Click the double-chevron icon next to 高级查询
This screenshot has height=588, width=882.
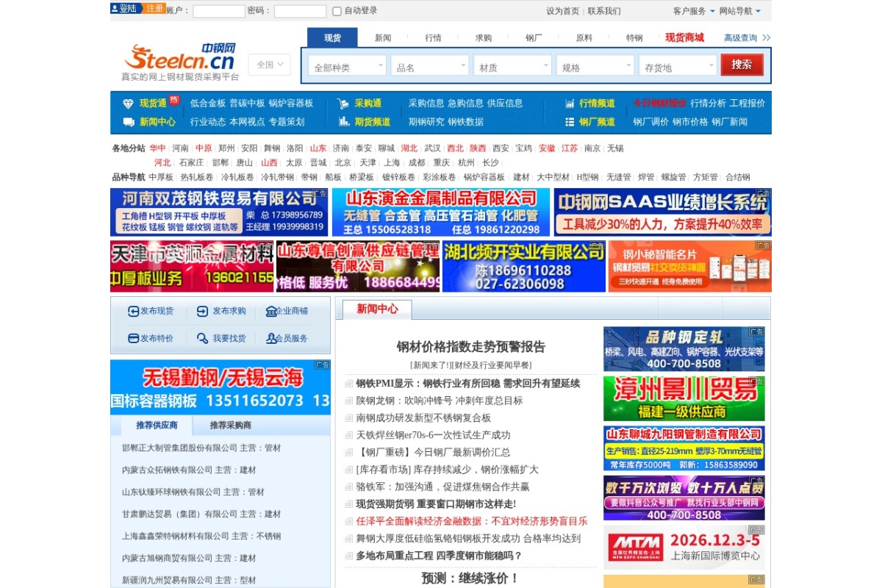[x=766, y=37]
